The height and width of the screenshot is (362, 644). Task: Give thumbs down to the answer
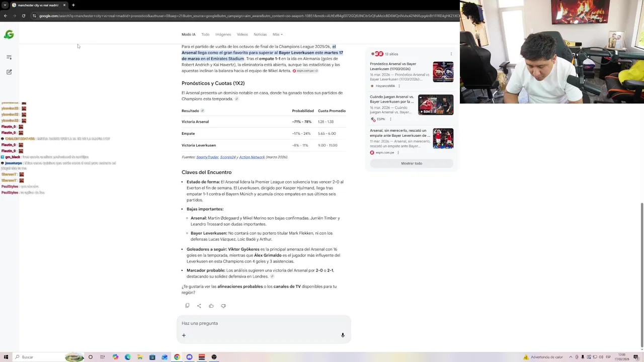coord(223,306)
